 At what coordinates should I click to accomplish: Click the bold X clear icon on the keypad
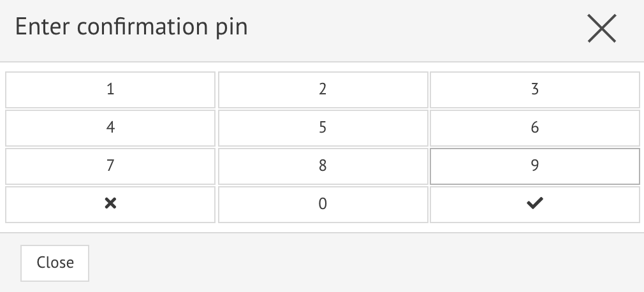tap(110, 204)
